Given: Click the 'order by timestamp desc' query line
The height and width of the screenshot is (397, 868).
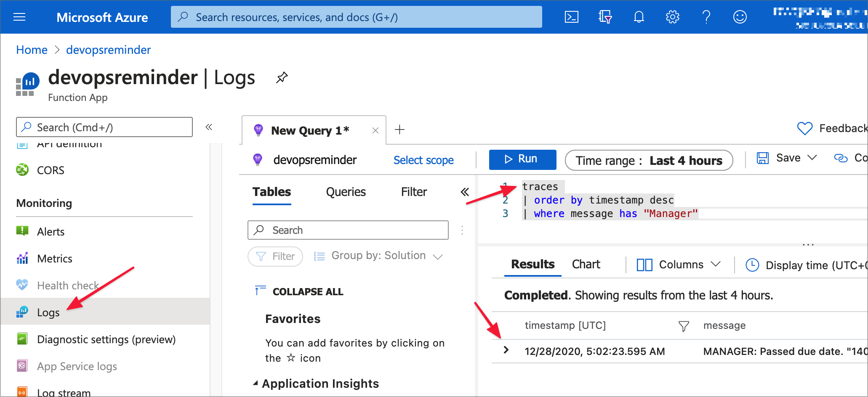Looking at the screenshot, I should pos(598,200).
